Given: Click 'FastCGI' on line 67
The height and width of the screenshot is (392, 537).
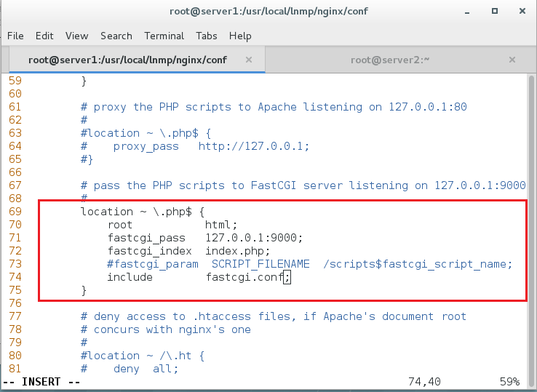Looking at the screenshot, I should 274,185.
